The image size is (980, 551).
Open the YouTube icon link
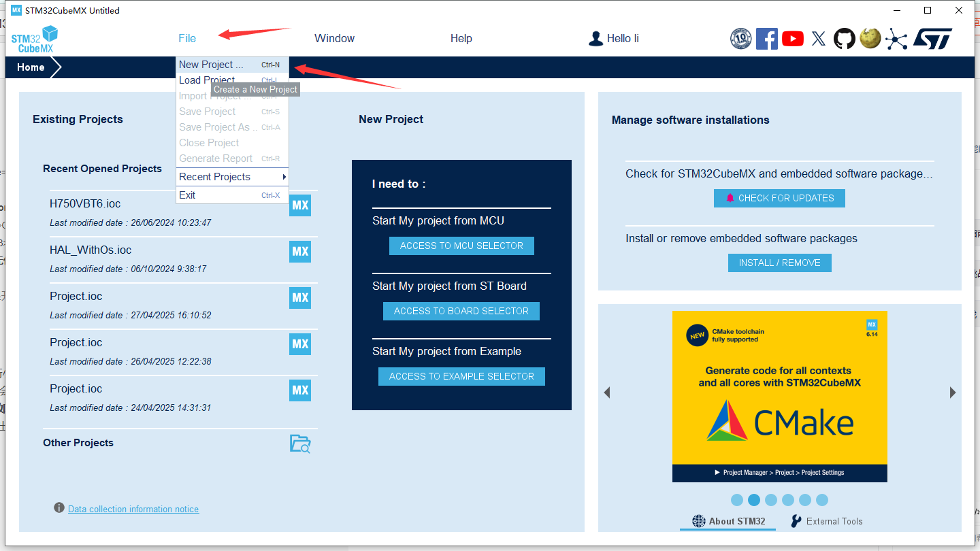tap(793, 39)
